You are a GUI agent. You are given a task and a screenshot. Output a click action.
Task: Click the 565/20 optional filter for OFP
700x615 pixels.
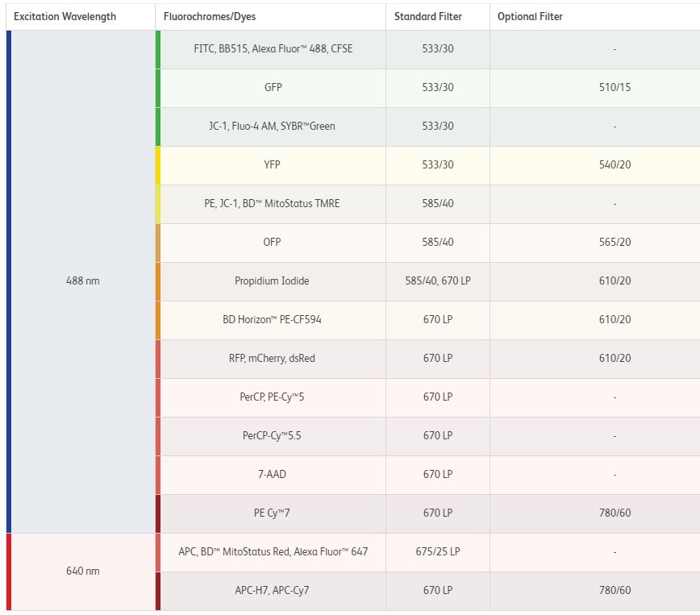pyautogui.click(x=615, y=243)
